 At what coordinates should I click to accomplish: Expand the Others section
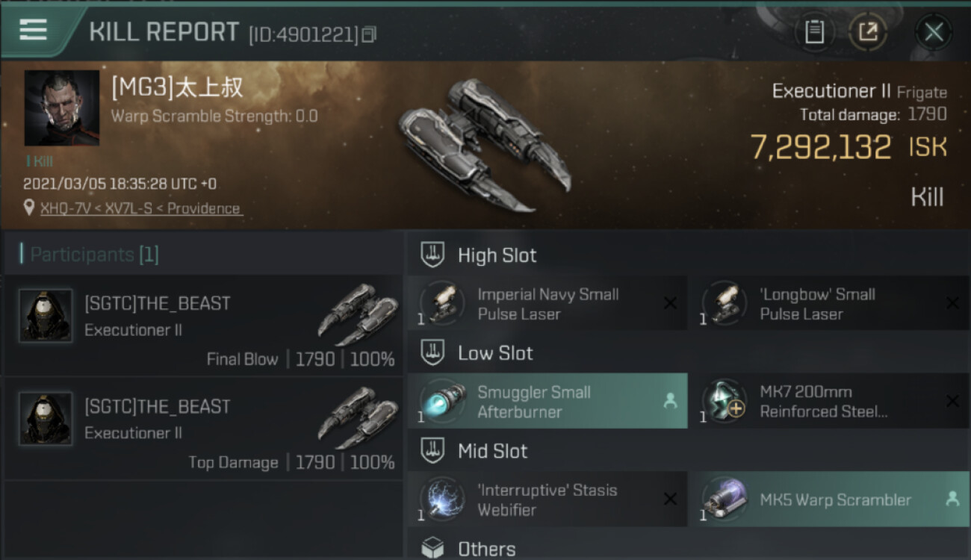click(485, 549)
